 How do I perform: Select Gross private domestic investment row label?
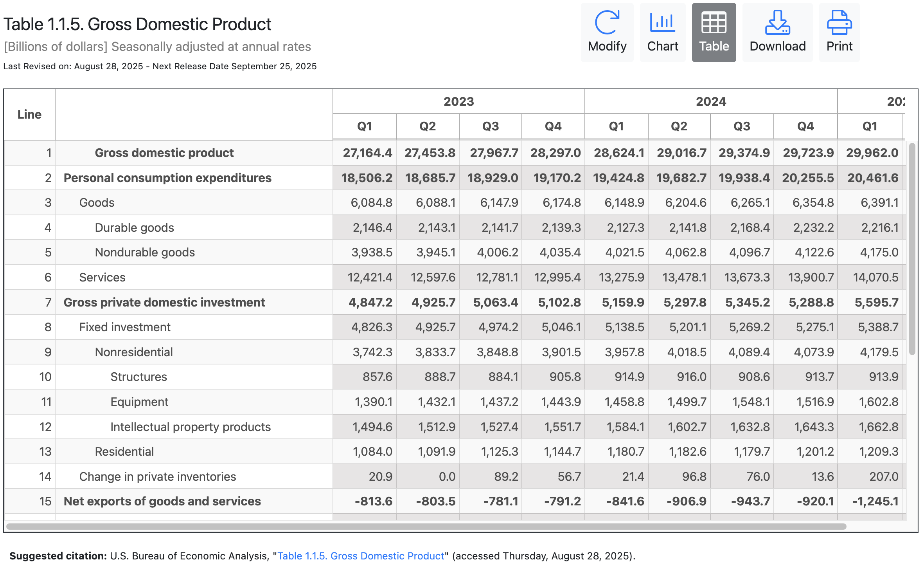(x=164, y=302)
